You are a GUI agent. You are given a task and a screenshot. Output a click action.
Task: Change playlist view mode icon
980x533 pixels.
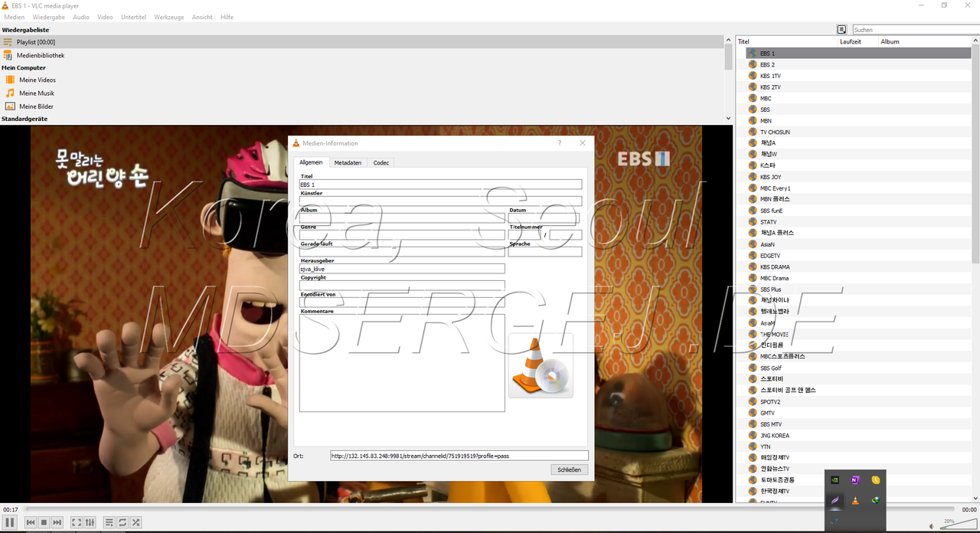842,29
